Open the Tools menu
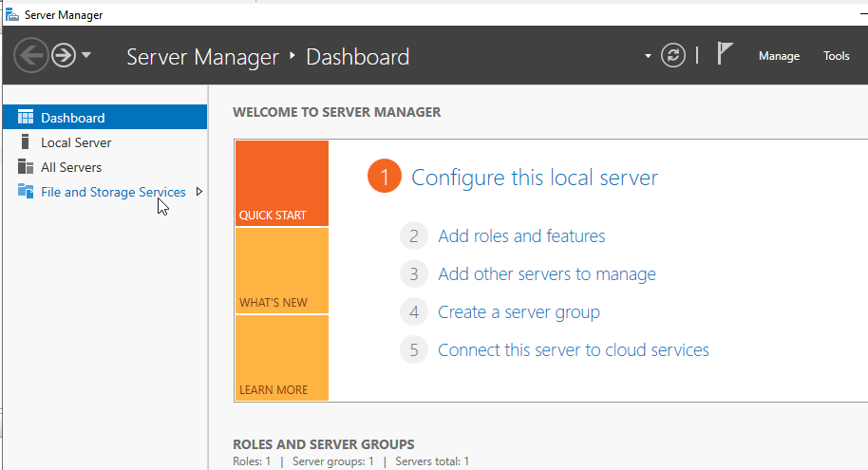Screen dimensions: 868x470 point(836,56)
